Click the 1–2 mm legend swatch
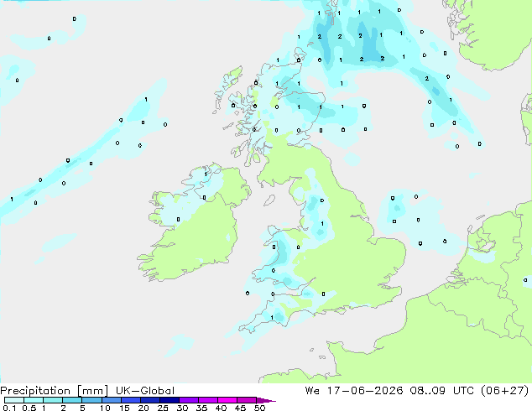This screenshot has width=532, height=411. pos(53,400)
